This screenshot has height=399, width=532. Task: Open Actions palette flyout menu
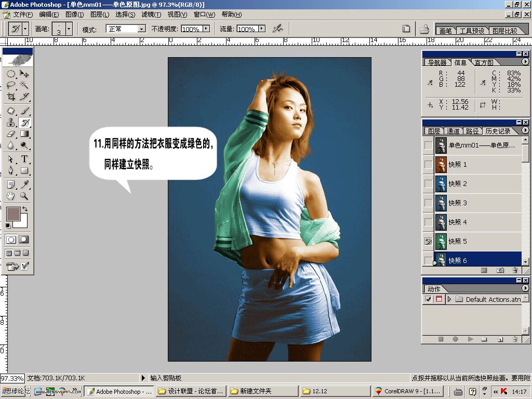point(525,288)
